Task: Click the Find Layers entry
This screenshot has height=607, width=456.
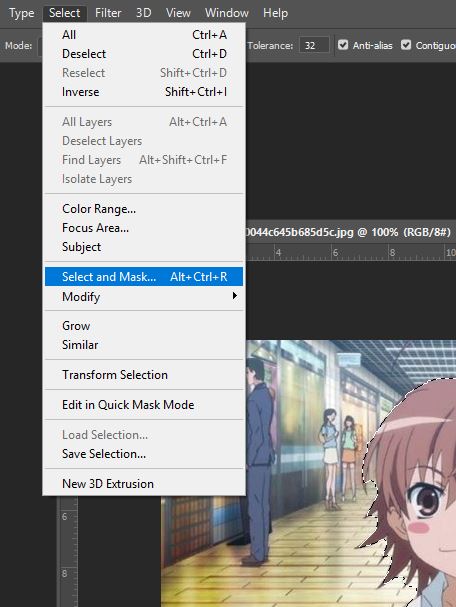Action: [x=144, y=160]
